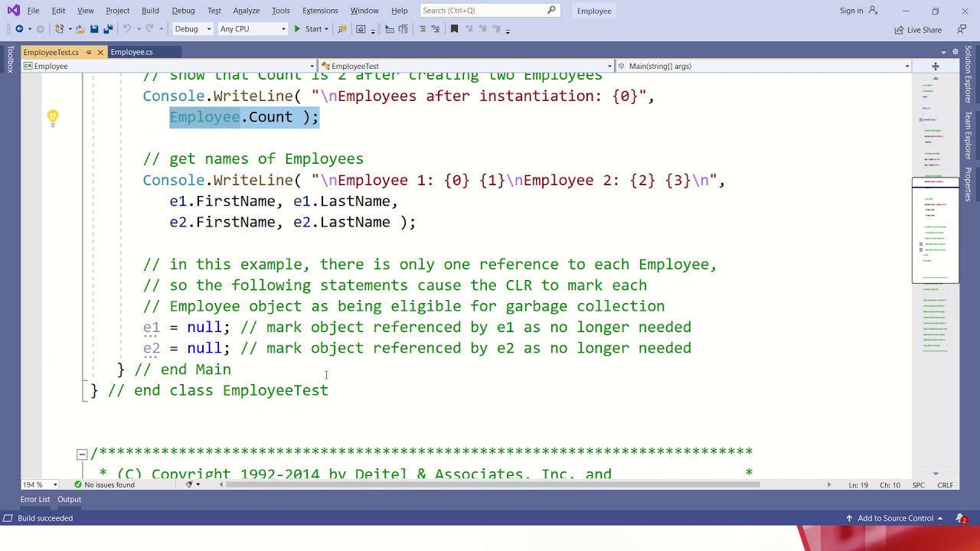Collapse the copyright comment block
The width and height of the screenshot is (980, 551).
pos(82,454)
